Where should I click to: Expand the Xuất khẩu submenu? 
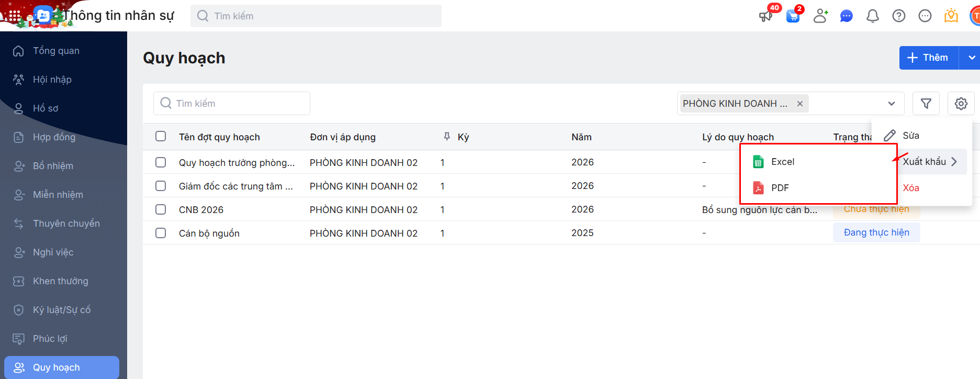click(930, 162)
